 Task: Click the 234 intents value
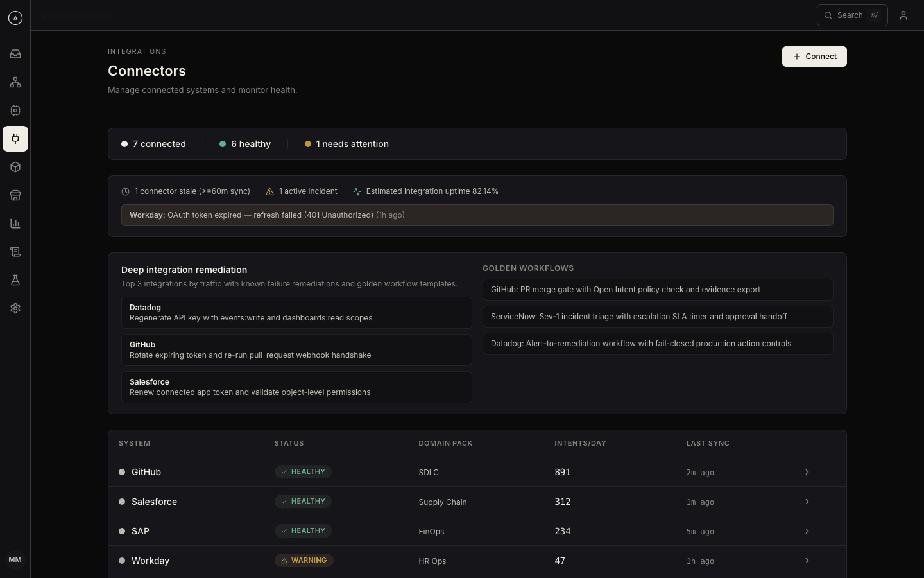[x=563, y=531]
